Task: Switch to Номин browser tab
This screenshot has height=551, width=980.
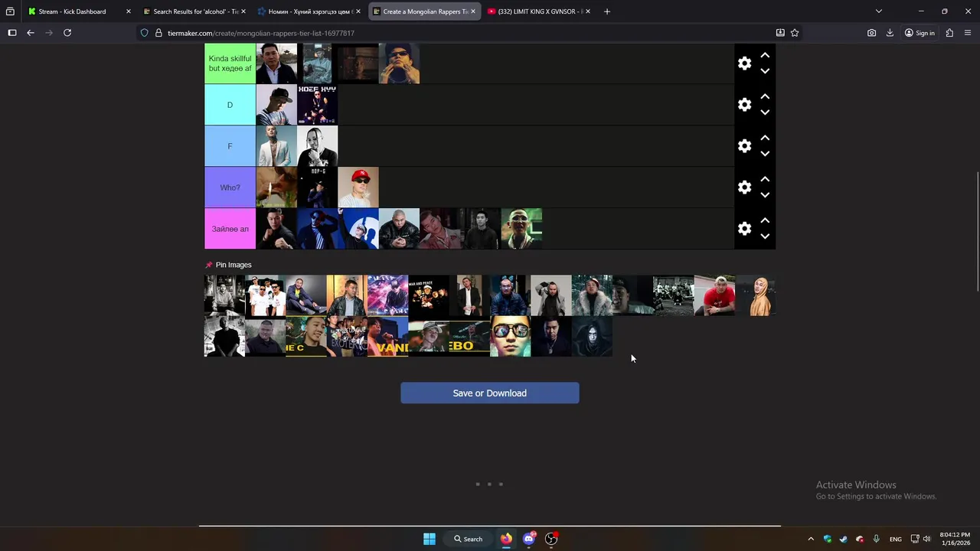Action: click(x=309, y=11)
